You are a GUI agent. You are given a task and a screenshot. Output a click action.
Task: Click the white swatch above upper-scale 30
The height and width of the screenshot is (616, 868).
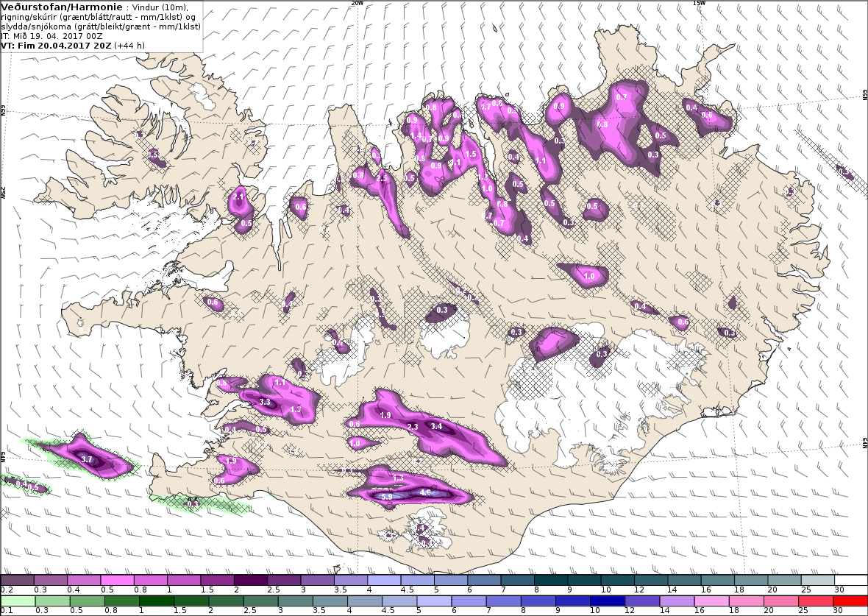tap(851, 580)
